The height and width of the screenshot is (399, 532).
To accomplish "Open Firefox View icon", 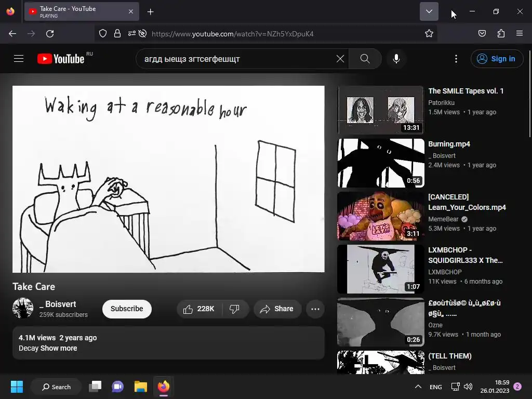I will 10,11.
